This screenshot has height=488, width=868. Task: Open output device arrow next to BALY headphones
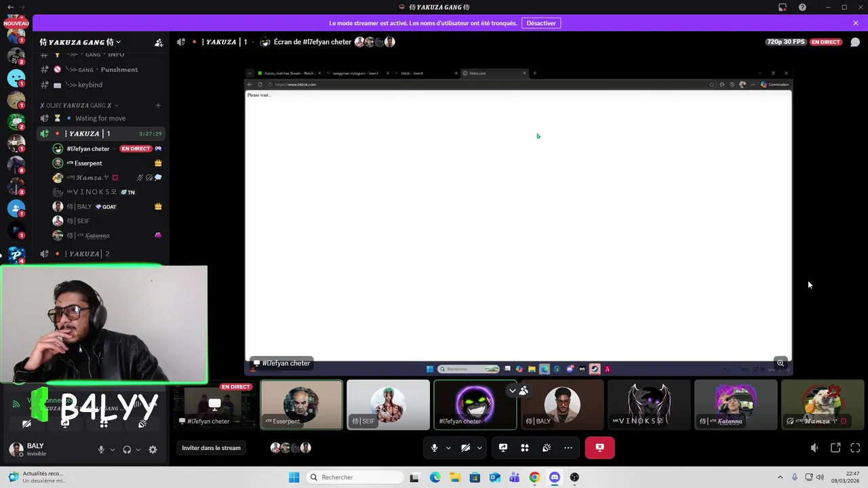coord(138,449)
